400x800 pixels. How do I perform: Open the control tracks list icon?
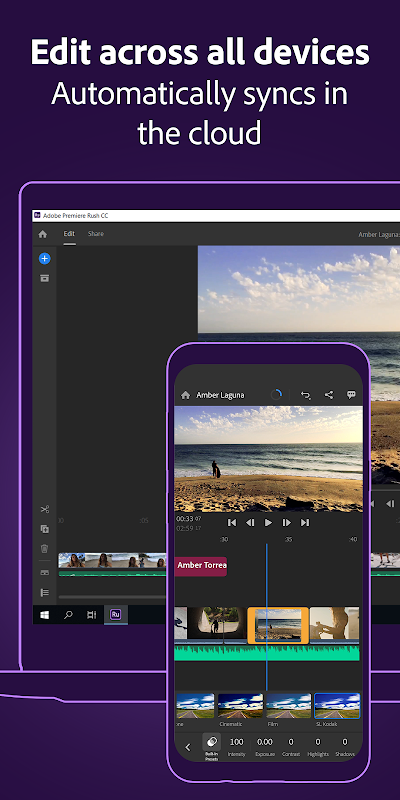[x=44, y=592]
